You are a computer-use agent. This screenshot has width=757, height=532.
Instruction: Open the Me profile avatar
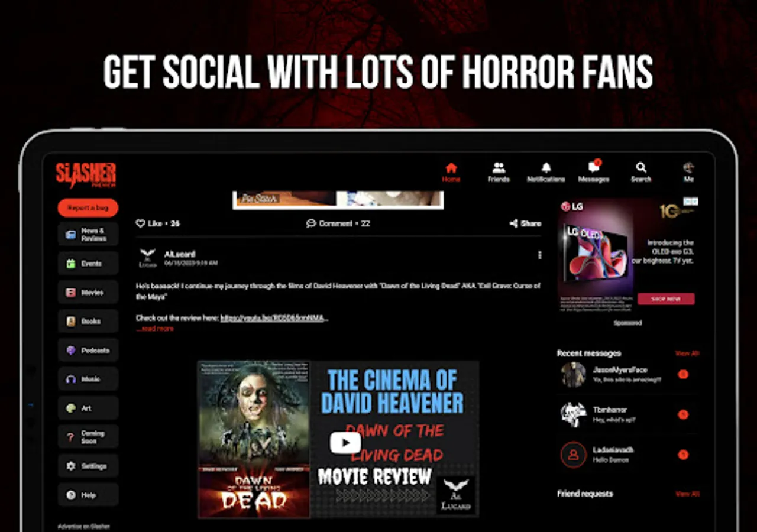(688, 168)
